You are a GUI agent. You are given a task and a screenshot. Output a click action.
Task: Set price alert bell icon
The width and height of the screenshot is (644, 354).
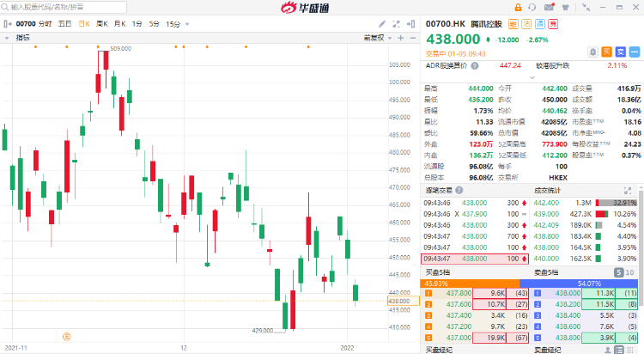click(x=593, y=52)
